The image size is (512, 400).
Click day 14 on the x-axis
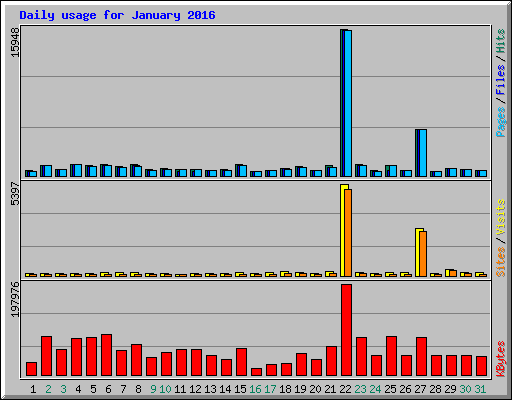pyautogui.click(x=225, y=389)
